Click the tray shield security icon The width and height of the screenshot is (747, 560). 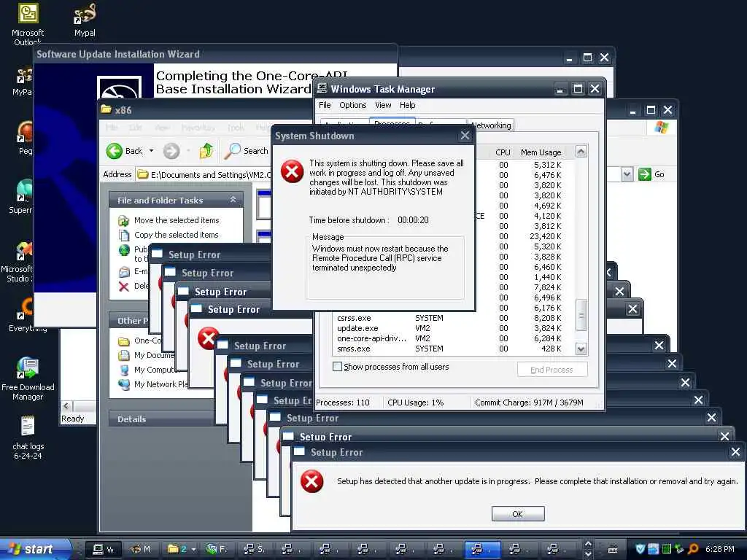[x=640, y=549]
